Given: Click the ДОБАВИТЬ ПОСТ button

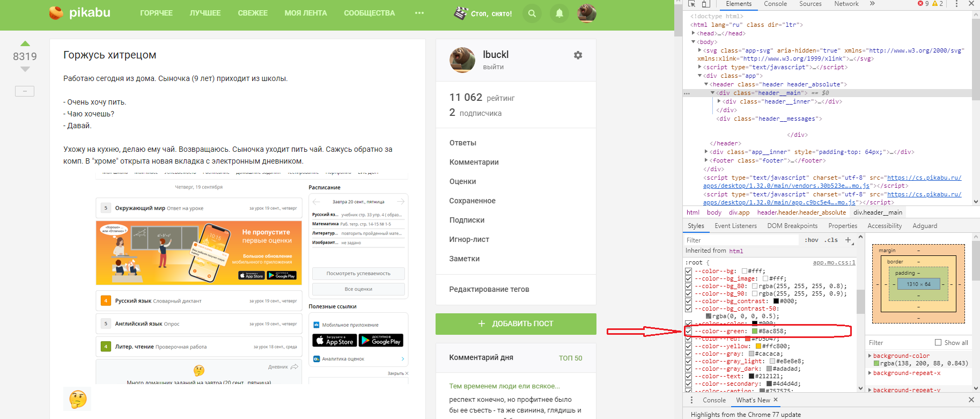Looking at the screenshot, I should coord(515,324).
